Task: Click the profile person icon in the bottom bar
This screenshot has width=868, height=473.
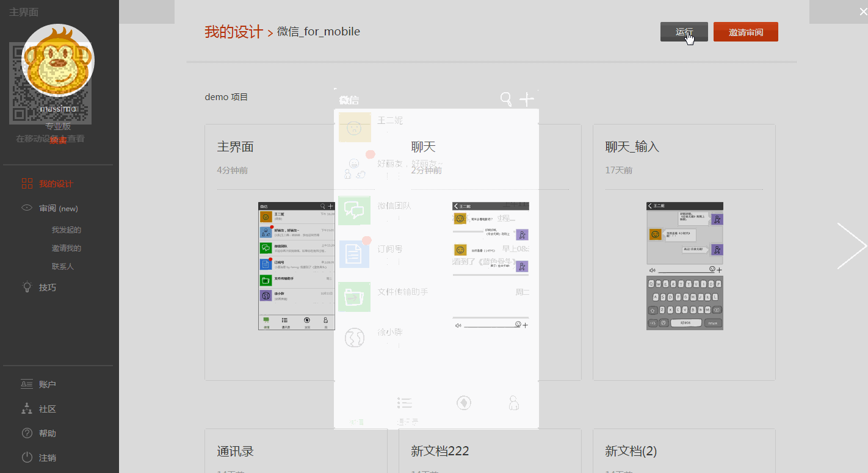Action: pos(513,402)
